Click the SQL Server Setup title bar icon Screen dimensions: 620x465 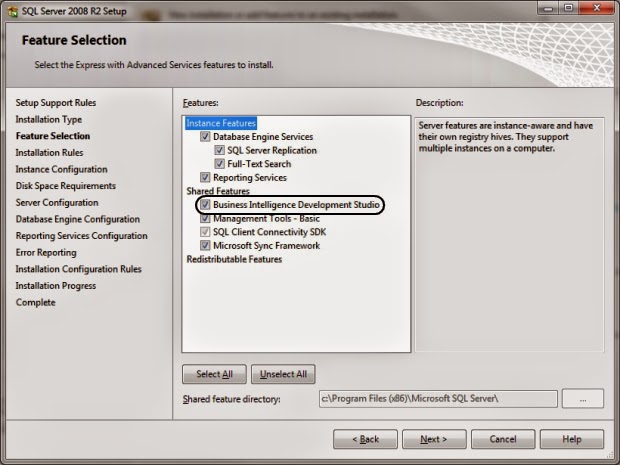pyautogui.click(x=12, y=11)
